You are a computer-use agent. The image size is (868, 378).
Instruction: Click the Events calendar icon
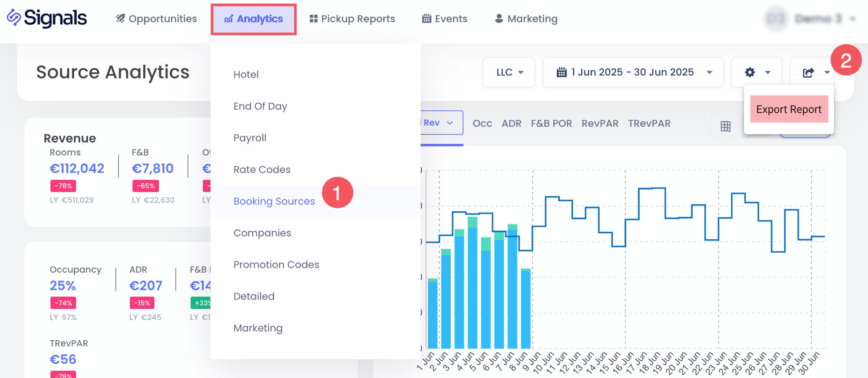coord(427,19)
